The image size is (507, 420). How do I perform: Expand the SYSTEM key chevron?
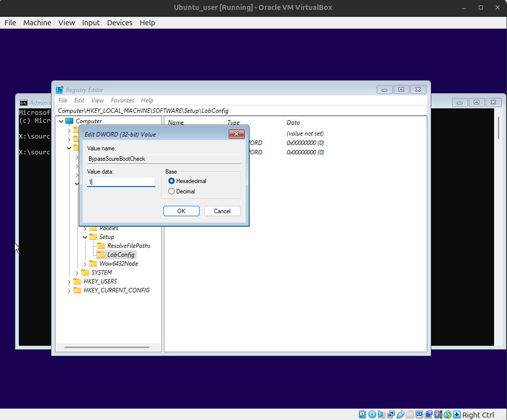tap(77, 273)
